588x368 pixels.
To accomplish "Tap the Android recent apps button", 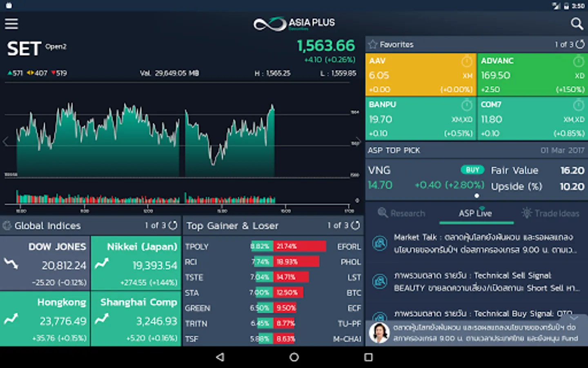I will point(368,357).
